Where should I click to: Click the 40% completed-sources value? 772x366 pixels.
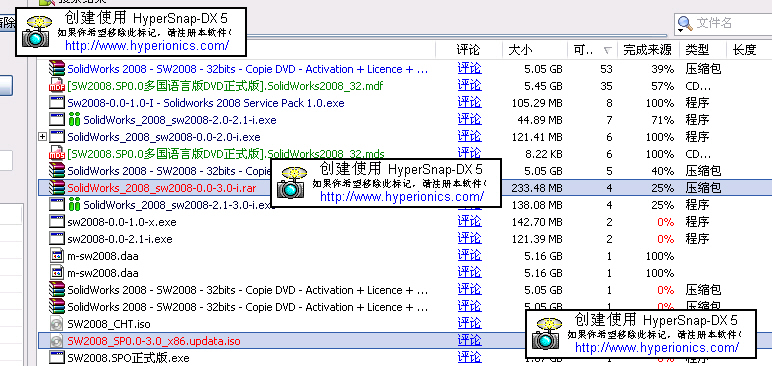[662, 171]
